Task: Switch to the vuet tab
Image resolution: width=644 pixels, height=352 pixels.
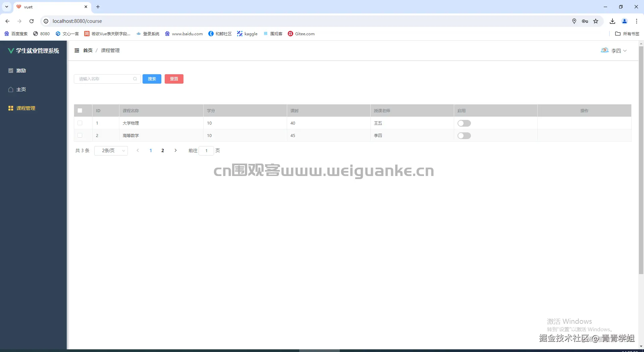Action: [x=52, y=7]
